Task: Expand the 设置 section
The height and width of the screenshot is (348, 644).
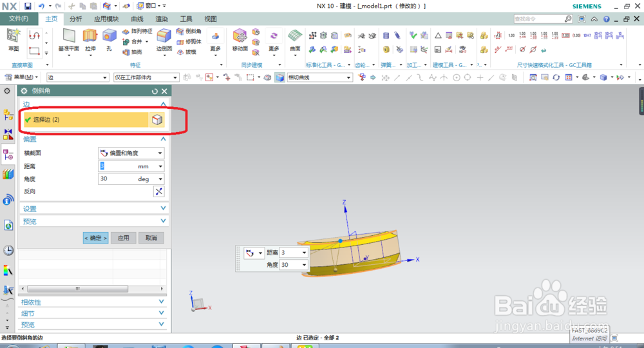Action: point(93,209)
